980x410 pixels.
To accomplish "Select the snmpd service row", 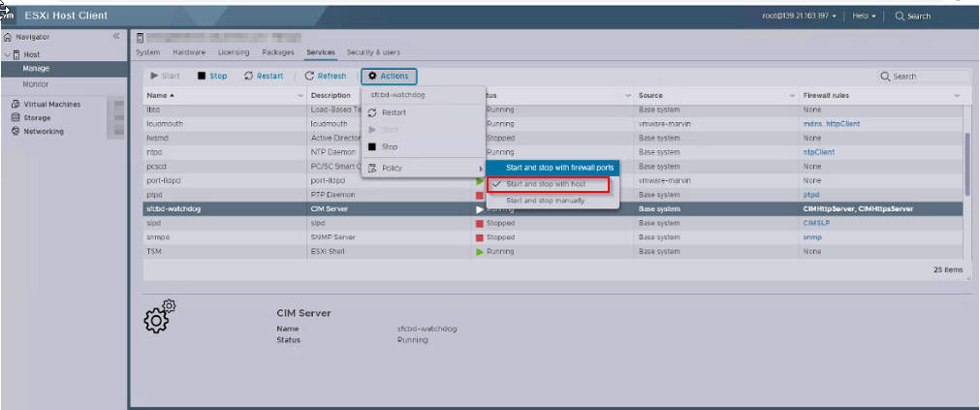I will click(553, 237).
